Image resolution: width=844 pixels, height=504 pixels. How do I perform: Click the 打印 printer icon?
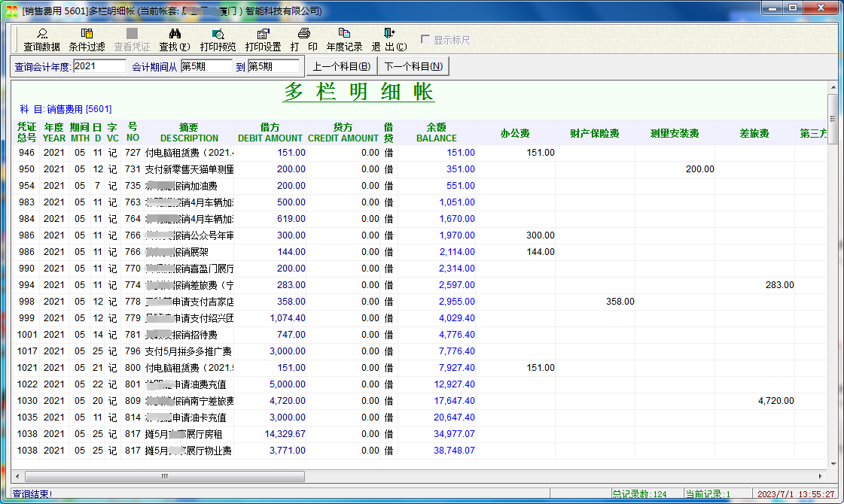coord(304,34)
